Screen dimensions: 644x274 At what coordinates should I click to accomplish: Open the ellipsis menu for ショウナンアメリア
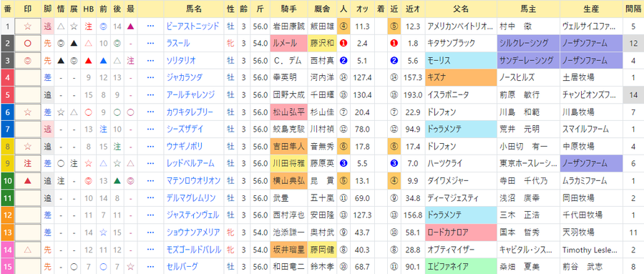point(150,232)
